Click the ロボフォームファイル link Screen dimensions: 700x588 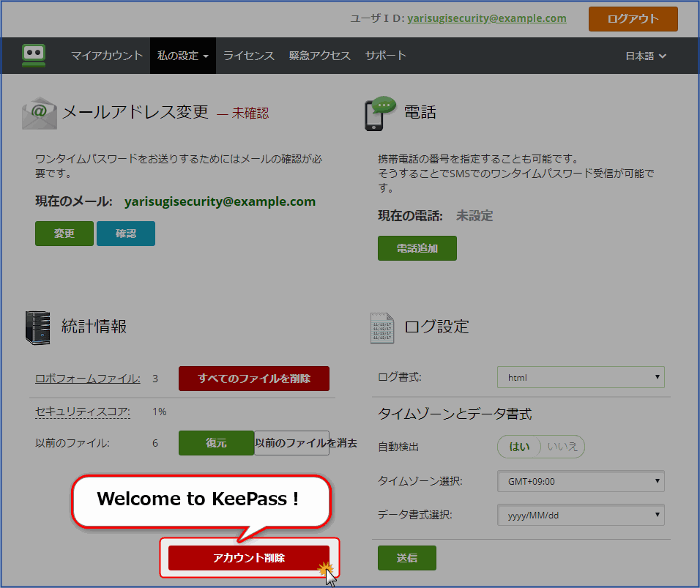coord(88,379)
